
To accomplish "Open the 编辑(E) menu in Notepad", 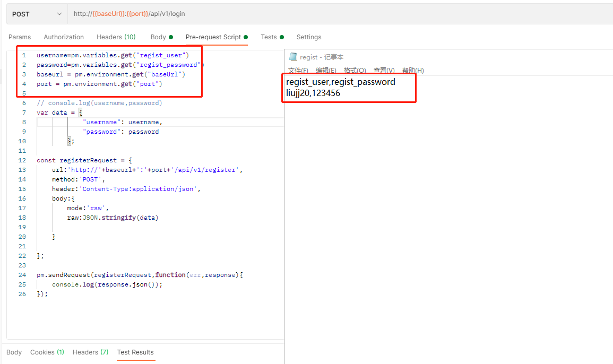I will click(326, 71).
